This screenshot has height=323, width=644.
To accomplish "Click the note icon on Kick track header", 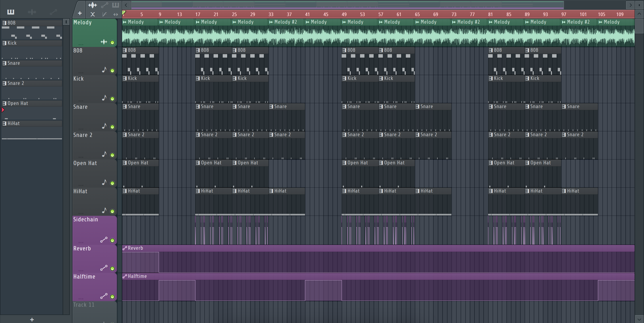I will click(104, 98).
